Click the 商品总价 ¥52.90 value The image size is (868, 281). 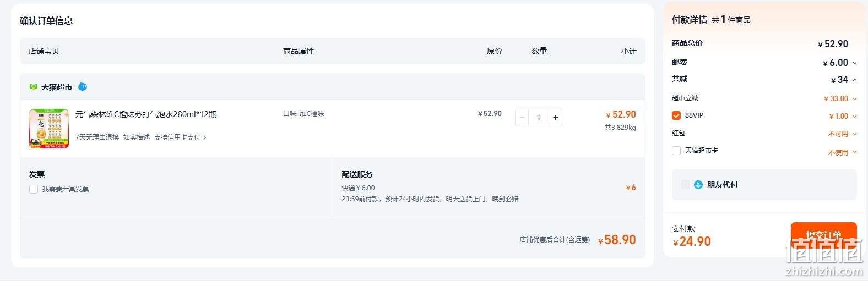tap(833, 44)
